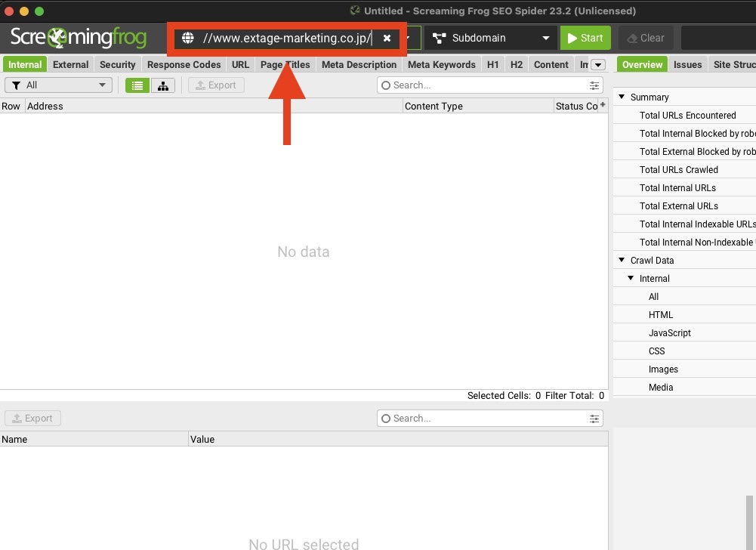The height and width of the screenshot is (550, 756).
Task: Click the upper Export button
Action: click(216, 85)
